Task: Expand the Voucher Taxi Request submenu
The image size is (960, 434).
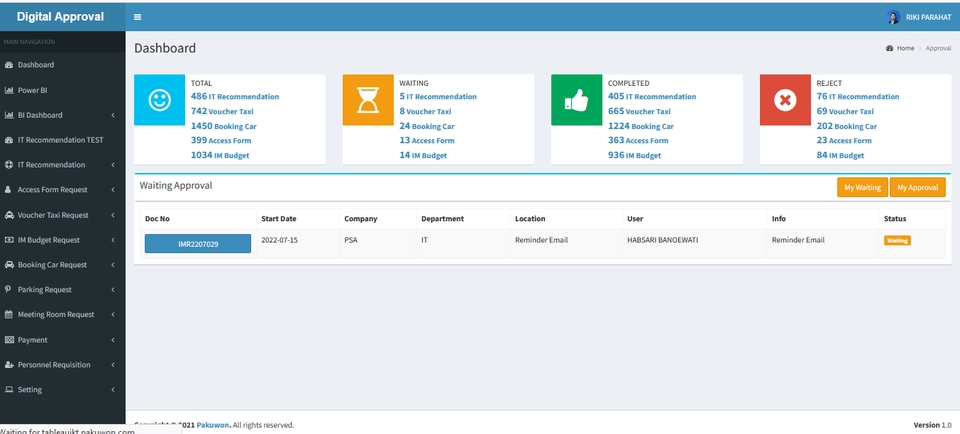Action: pos(113,215)
